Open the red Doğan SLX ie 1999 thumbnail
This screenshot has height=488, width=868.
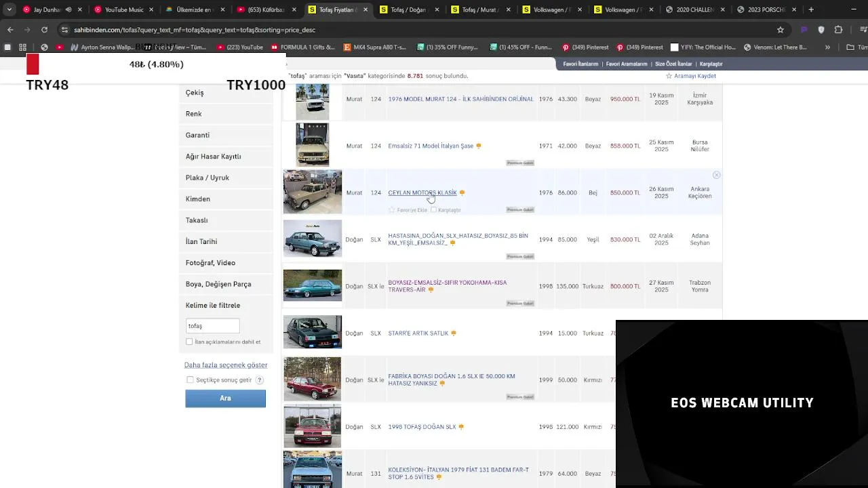[313, 380]
